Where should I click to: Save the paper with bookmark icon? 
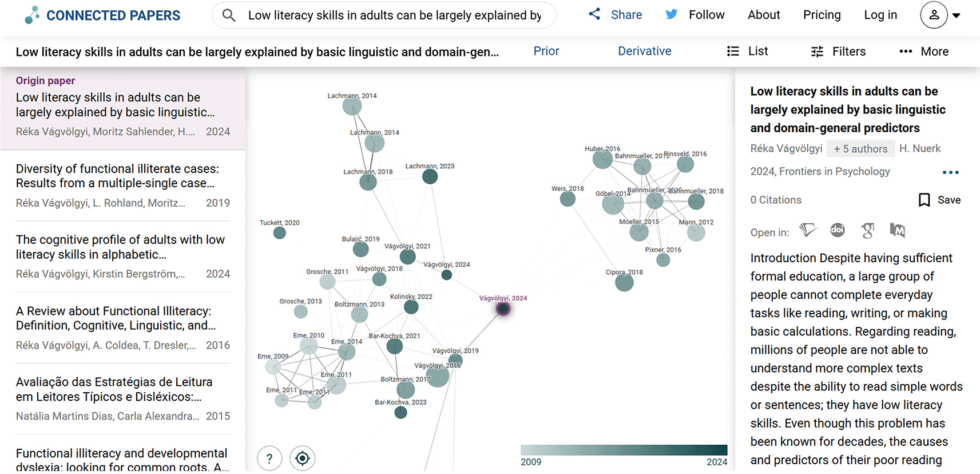(x=939, y=200)
